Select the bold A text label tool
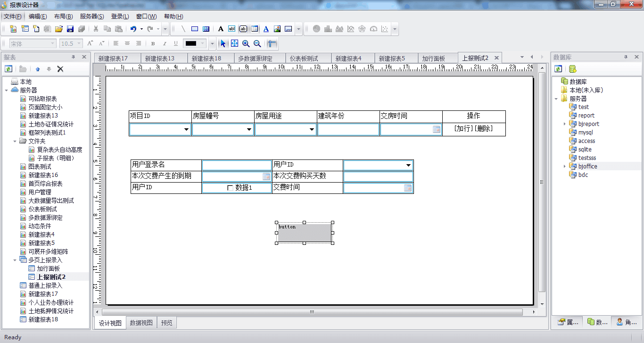The width and height of the screenshot is (644, 343). click(x=220, y=29)
